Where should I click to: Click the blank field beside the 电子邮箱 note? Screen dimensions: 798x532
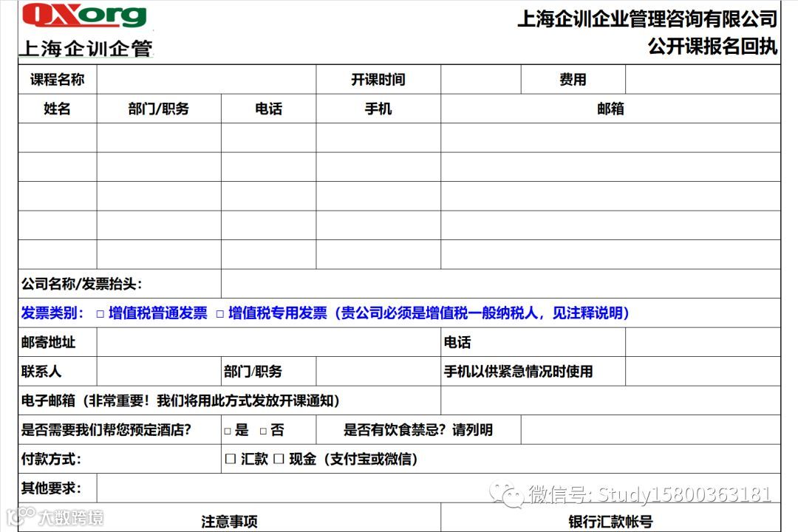[611, 400]
